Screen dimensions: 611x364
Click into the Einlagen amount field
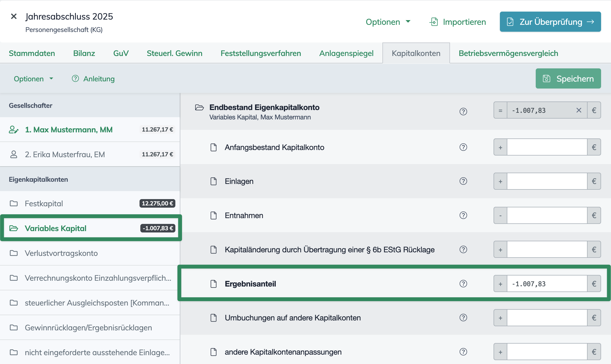pos(547,181)
